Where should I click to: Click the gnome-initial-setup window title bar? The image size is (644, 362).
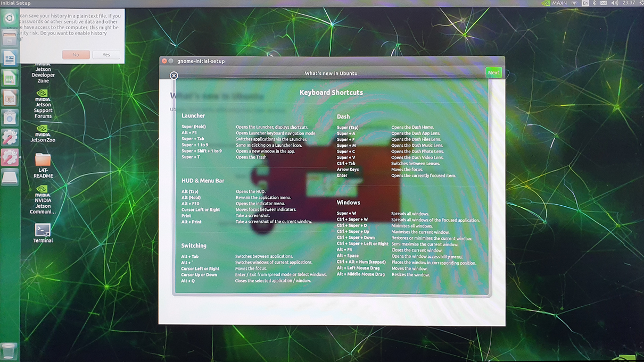(332, 61)
